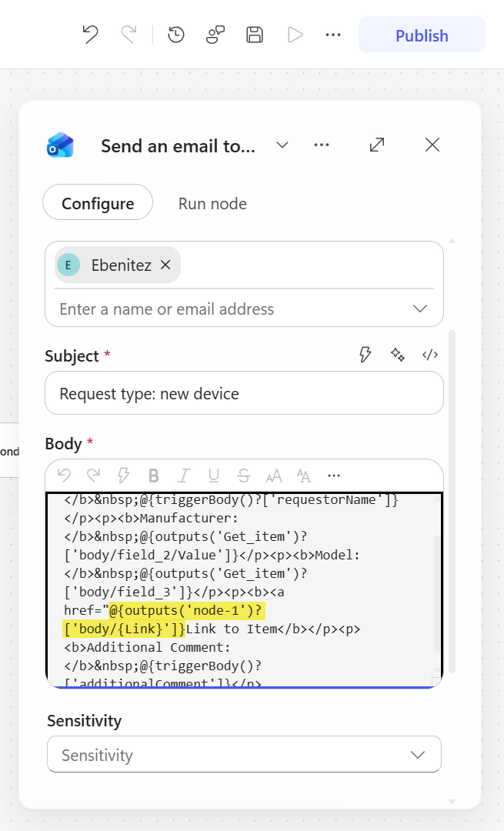Increase font size in Body editor
The width and height of the screenshot is (504, 831).
[273, 476]
